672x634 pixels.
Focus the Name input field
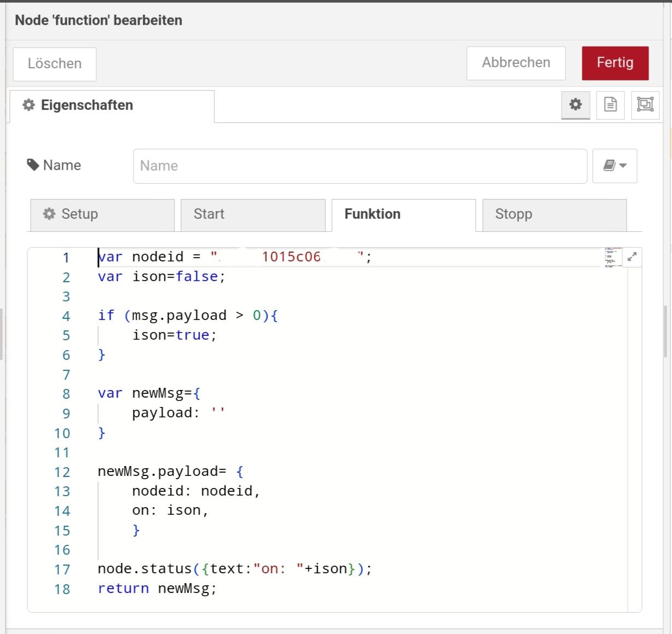tap(360, 166)
